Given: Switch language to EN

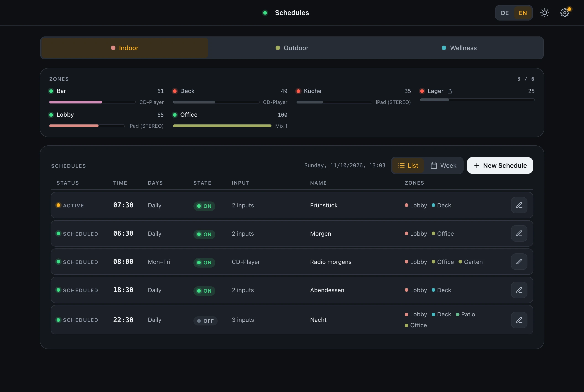Looking at the screenshot, I should click(523, 13).
